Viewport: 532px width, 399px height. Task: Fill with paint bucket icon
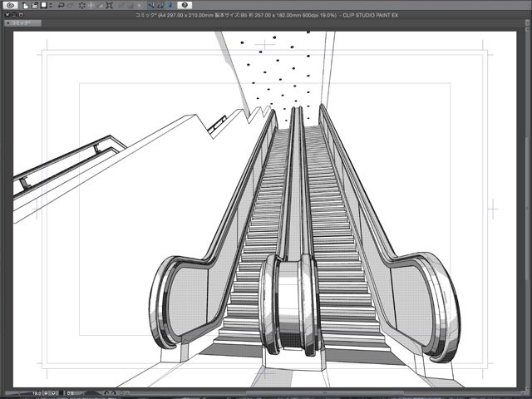[100, 5]
